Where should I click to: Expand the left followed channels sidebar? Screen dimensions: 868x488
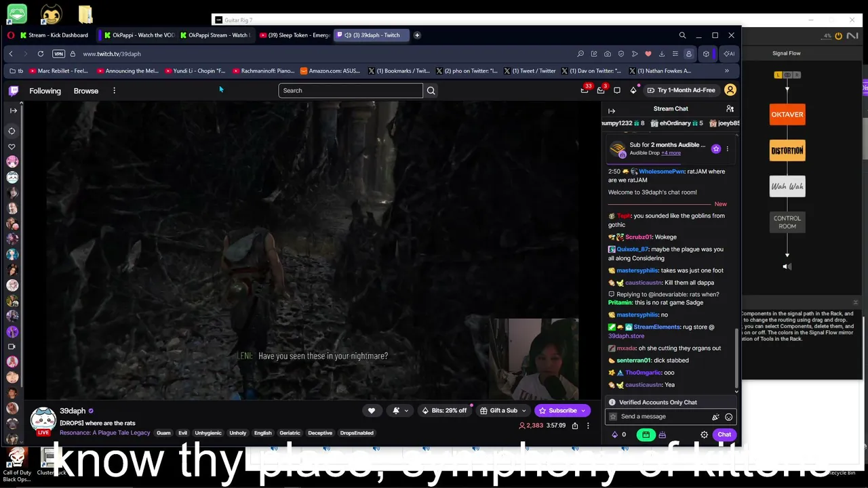click(x=13, y=110)
